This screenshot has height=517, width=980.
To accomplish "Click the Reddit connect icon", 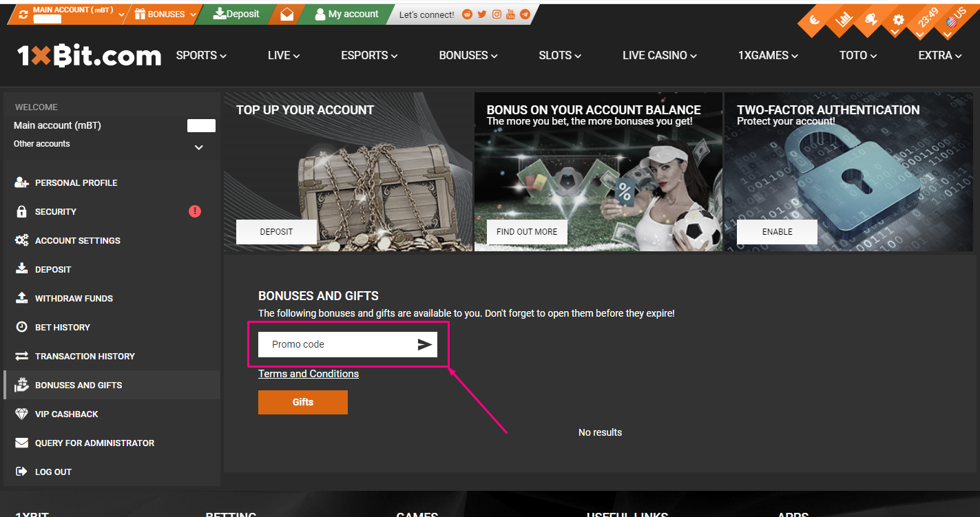I will tap(468, 14).
